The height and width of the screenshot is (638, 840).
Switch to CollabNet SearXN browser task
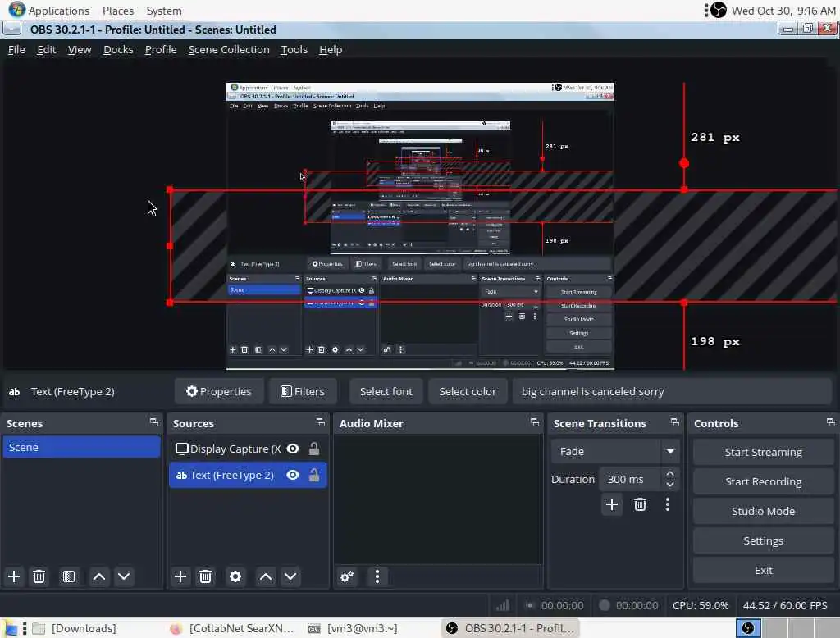click(232, 628)
